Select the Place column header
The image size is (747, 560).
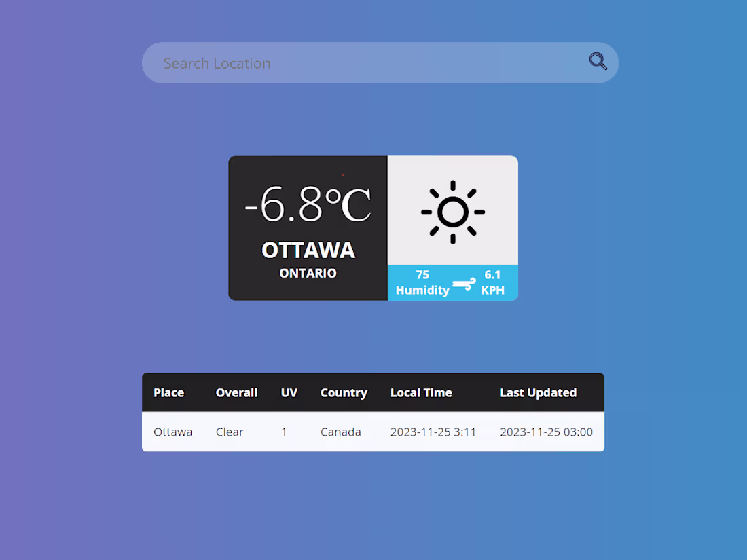pyautogui.click(x=168, y=392)
